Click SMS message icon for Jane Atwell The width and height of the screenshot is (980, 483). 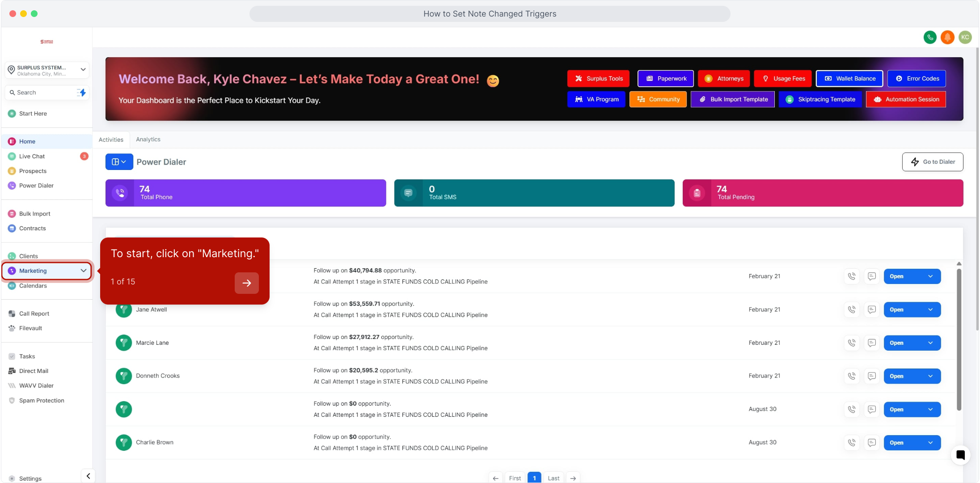click(x=871, y=309)
